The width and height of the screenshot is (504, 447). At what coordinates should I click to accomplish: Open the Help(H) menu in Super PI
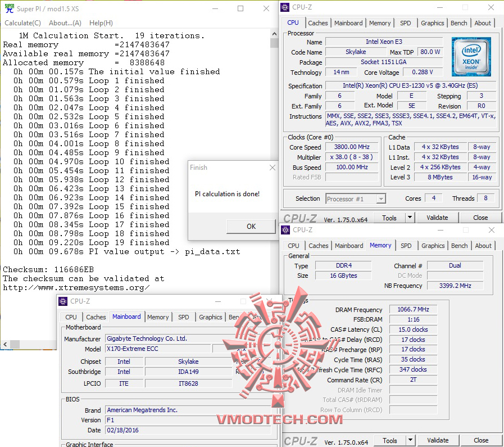(x=101, y=23)
